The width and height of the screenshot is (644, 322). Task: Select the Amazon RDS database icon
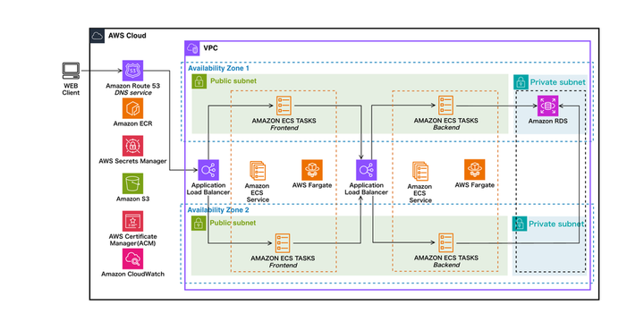(x=548, y=106)
